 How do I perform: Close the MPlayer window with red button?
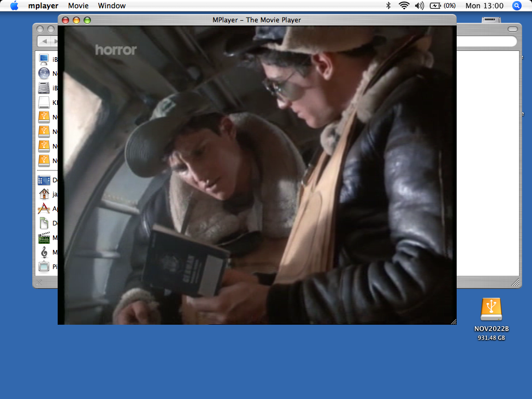tap(65, 20)
